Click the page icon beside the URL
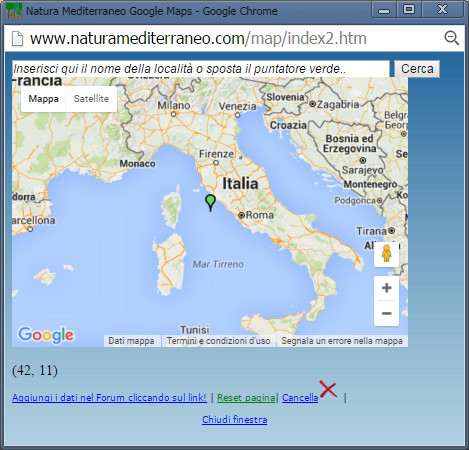 (x=17, y=38)
